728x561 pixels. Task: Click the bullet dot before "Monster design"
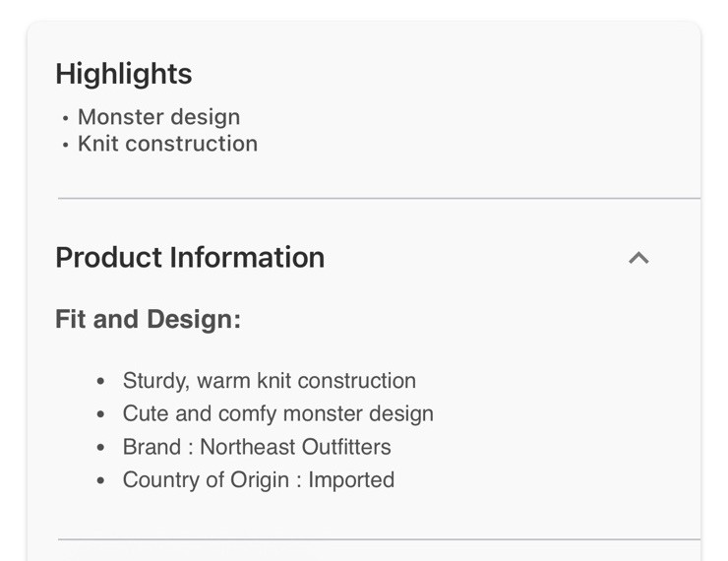click(x=66, y=118)
